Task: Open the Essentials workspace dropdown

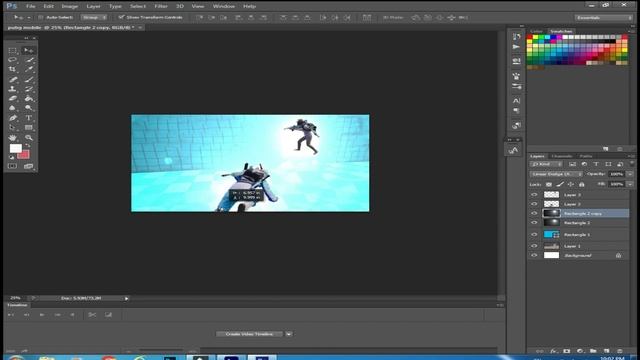Action: click(603, 18)
